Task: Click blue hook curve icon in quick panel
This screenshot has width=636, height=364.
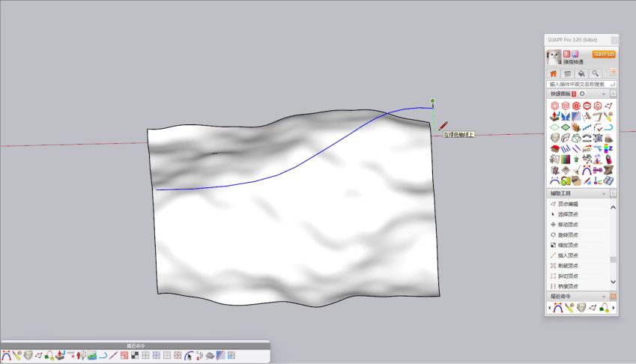Action: [x=608, y=127]
